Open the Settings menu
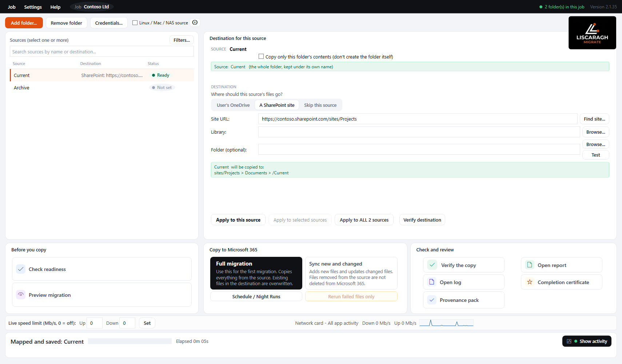Viewport: 622px width, 364px height. point(33,7)
